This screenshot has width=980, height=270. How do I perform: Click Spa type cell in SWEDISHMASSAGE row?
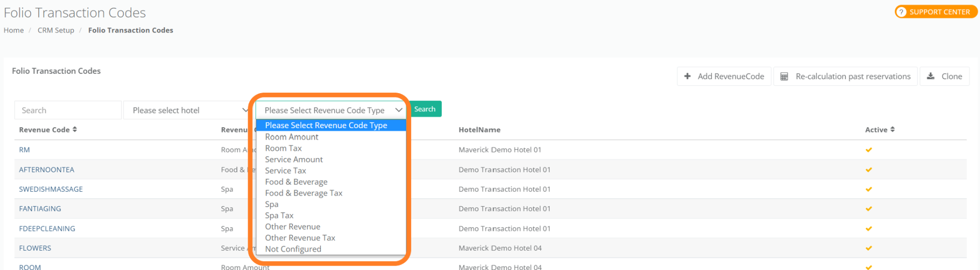coord(227,189)
